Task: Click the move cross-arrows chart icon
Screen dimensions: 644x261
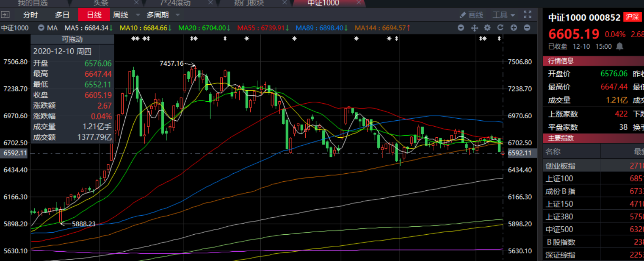Action: [474, 28]
